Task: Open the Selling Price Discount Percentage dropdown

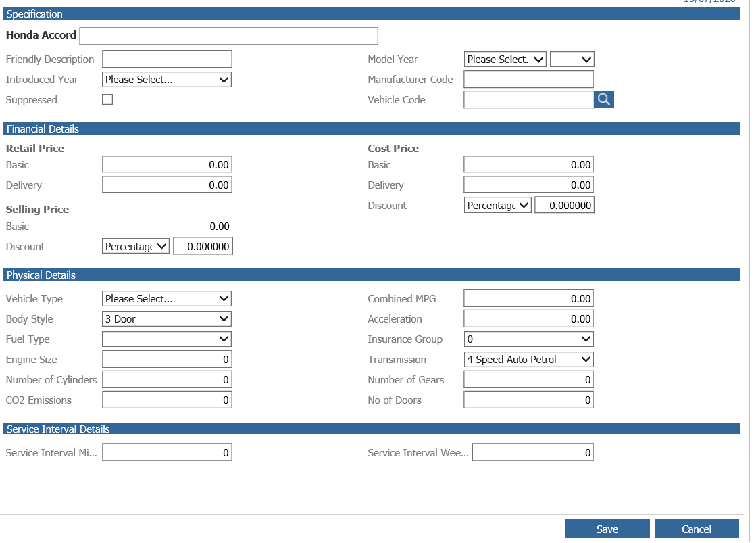Action: [136, 247]
